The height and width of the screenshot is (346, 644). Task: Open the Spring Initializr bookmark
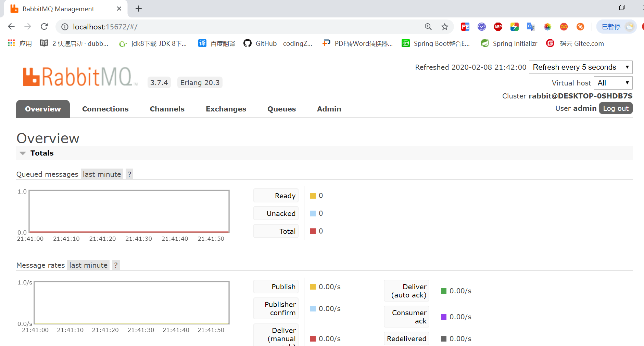coord(509,43)
